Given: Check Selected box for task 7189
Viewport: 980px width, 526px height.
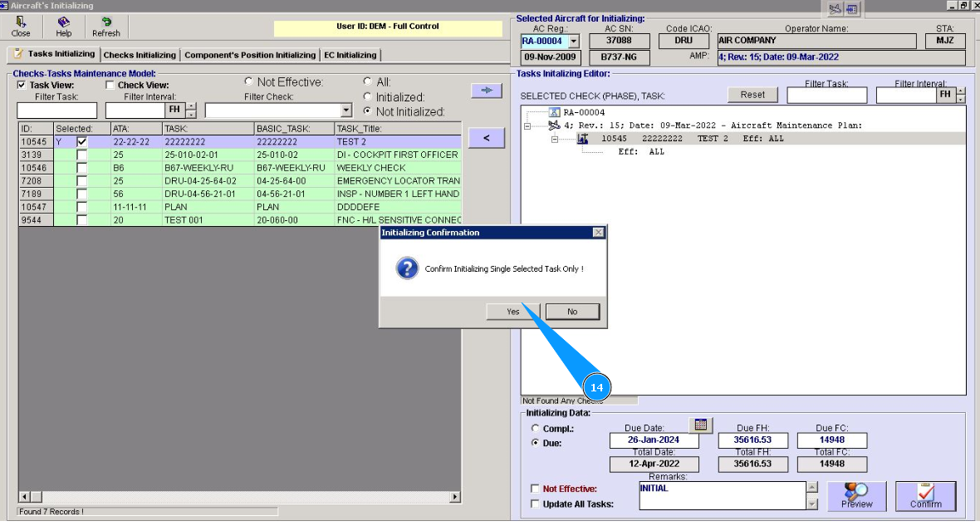Looking at the screenshot, I should click(x=82, y=194).
